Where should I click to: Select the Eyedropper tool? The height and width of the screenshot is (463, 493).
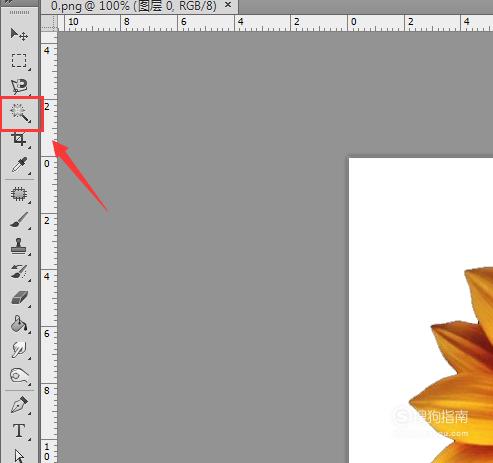coord(19,165)
